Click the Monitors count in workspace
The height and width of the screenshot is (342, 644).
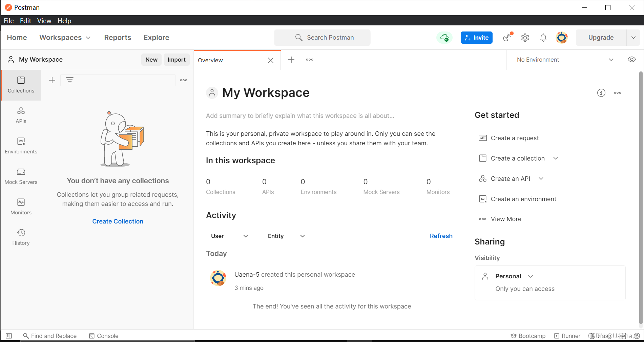[x=438, y=187]
